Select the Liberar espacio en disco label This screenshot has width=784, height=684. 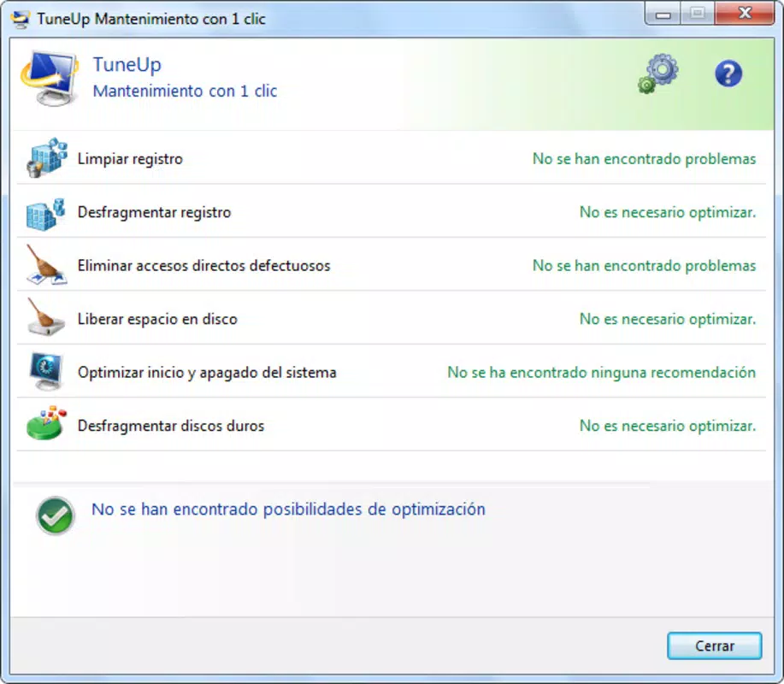coord(157,319)
